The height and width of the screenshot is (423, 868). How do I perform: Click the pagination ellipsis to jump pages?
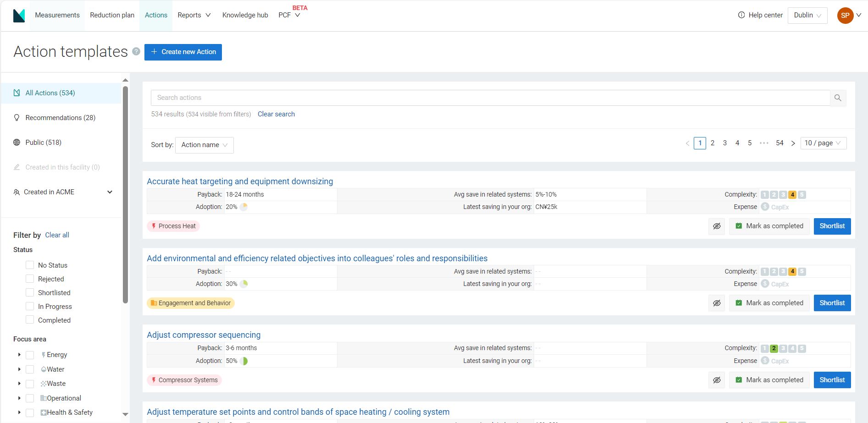click(x=764, y=143)
